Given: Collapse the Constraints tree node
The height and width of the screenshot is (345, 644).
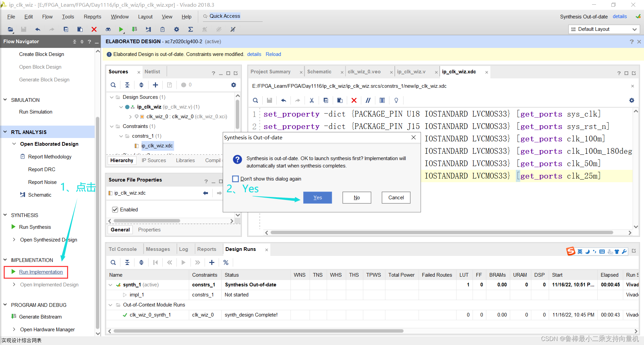Looking at the screenshot, I should tap(112, 126).
